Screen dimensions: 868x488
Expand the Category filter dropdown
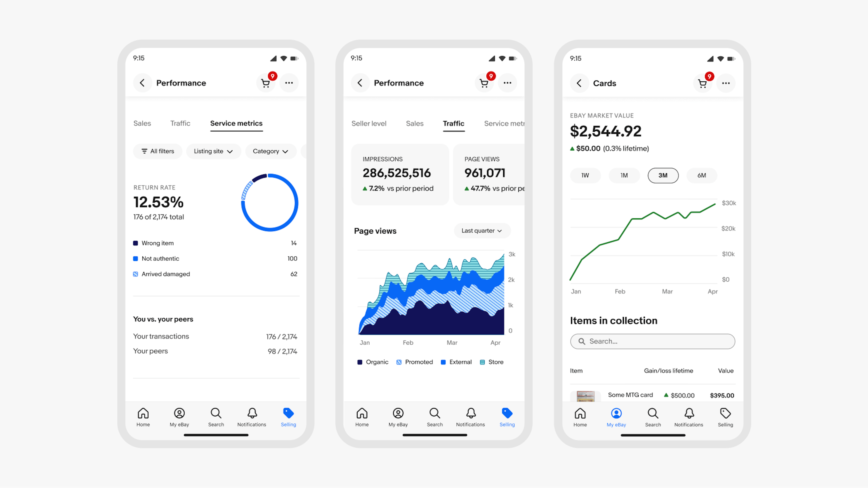(269, 151)
